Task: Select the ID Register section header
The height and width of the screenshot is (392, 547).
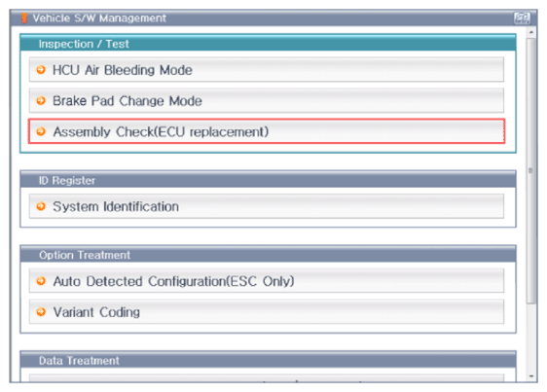Action: 268,180
